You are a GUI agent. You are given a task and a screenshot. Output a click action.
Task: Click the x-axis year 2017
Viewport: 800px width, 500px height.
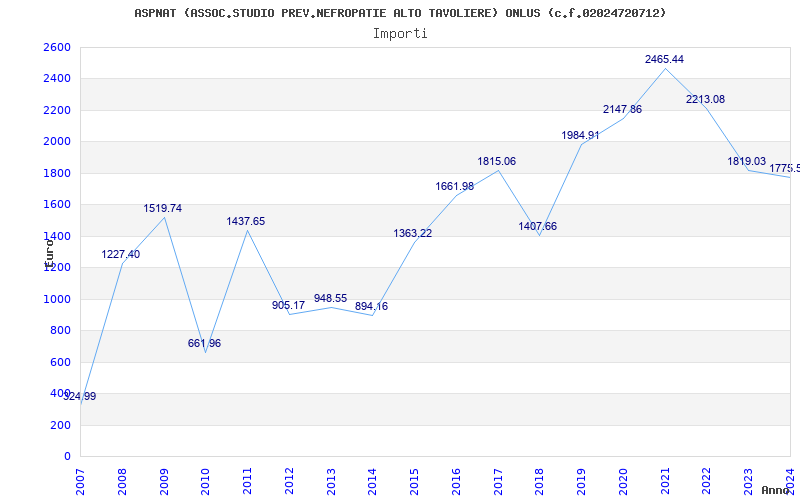(x=498, y=482)
